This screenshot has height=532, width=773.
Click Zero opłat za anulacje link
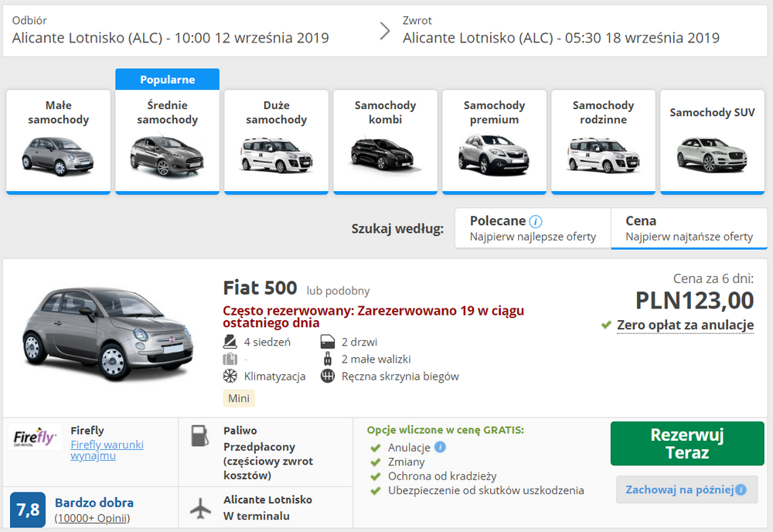tap(685, 326)
